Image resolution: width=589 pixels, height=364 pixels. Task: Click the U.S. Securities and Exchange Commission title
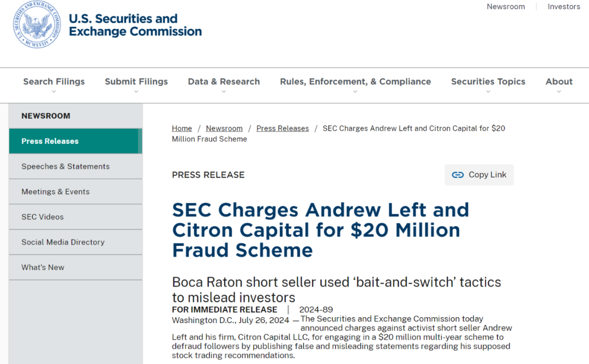[x=135, y=25]
